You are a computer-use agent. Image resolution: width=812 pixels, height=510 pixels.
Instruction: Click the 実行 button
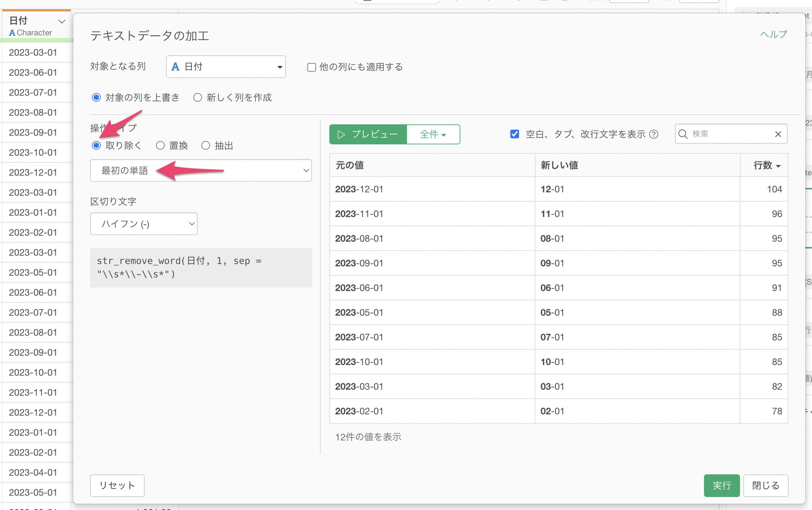point(721,485)
